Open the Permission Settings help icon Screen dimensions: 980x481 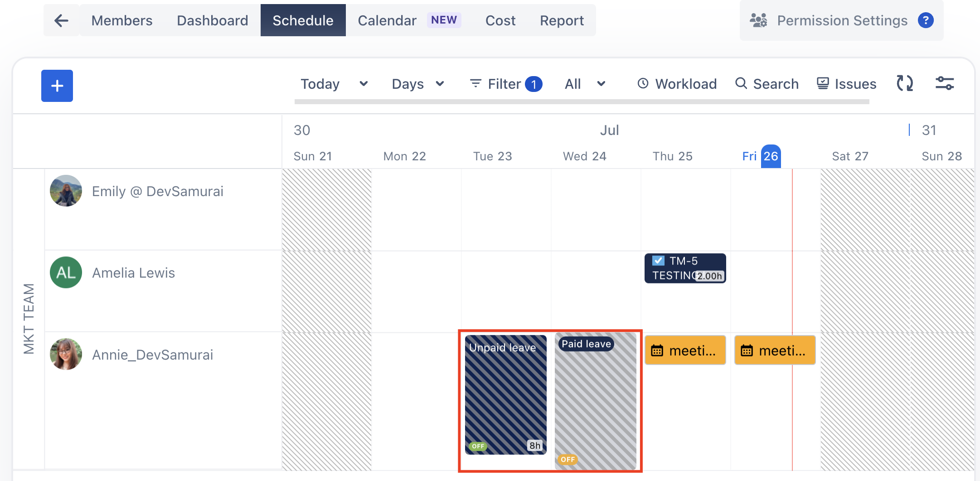925,20
